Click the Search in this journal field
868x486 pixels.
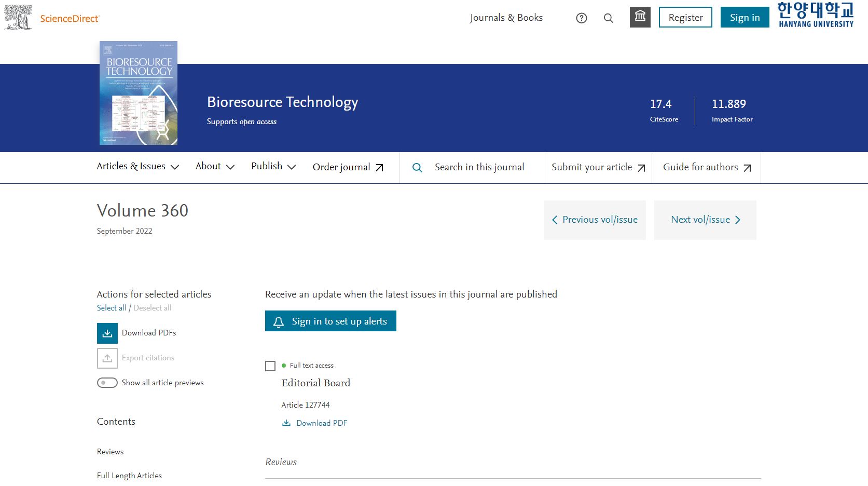479,167
